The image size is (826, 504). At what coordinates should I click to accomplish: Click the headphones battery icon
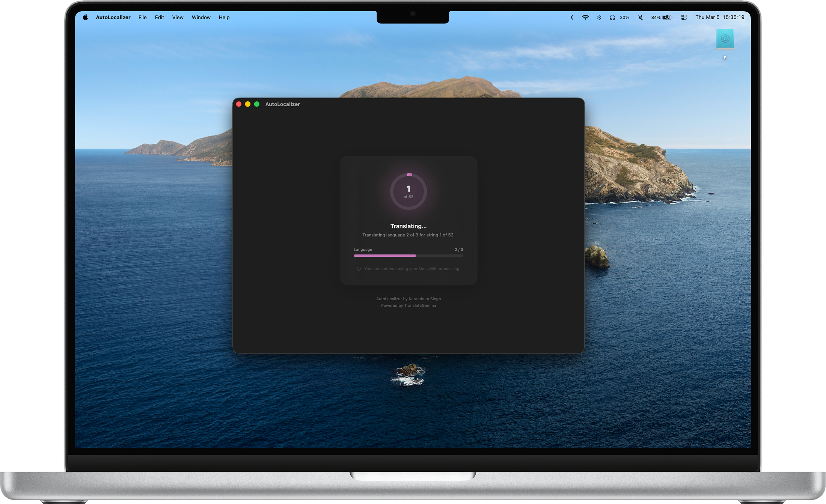[612, 17]
